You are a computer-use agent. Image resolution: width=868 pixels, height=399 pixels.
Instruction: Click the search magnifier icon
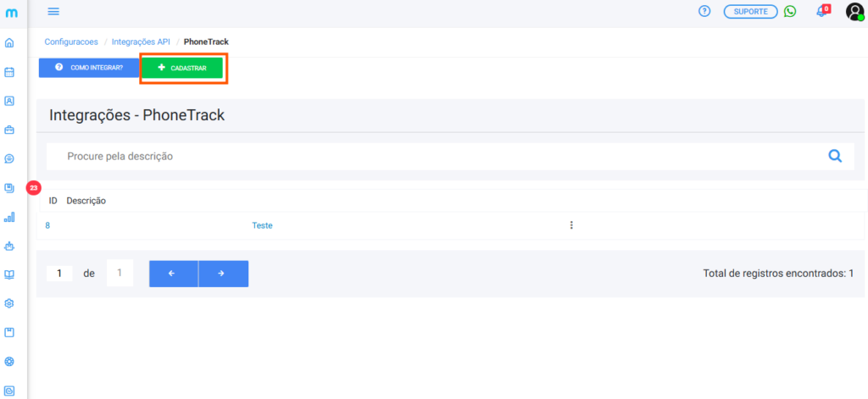pos(835,156)
